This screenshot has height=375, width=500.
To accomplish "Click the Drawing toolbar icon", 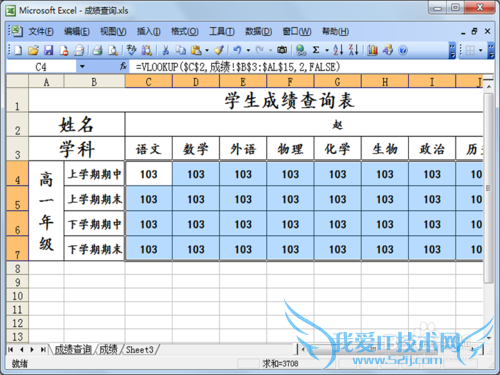I will click(x=388, y=50).
